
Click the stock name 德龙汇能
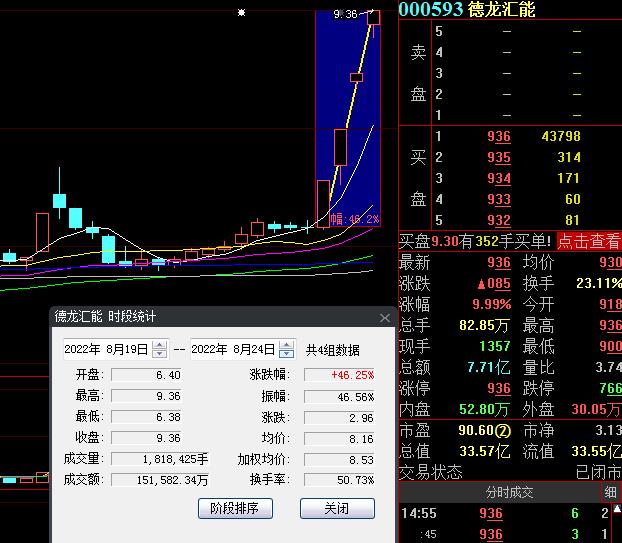pyautogui.click(x=502, y=10)
